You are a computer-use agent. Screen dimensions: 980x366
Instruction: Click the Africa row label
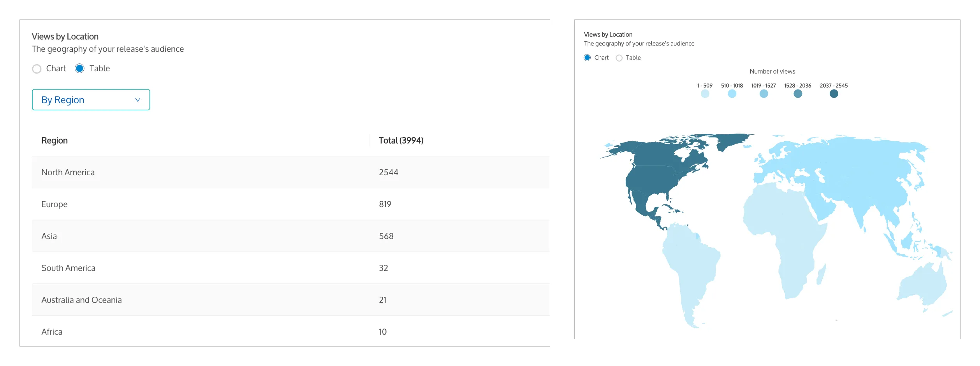[x=52, y=332]
